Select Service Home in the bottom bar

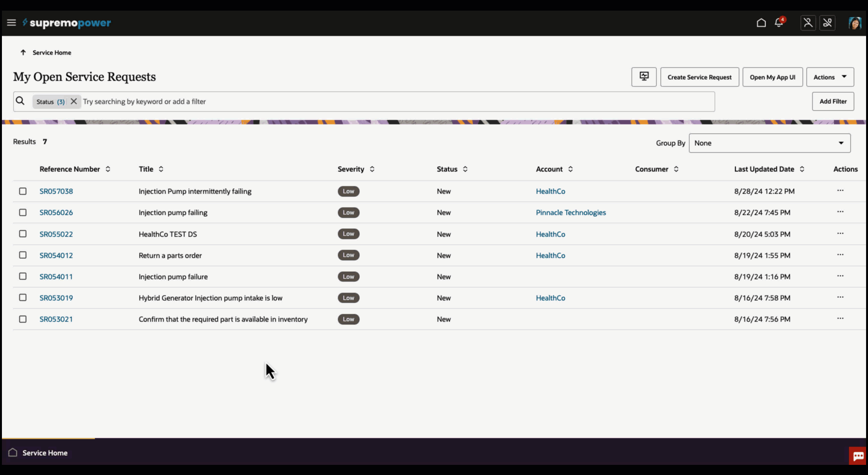(x=44, y=452)
